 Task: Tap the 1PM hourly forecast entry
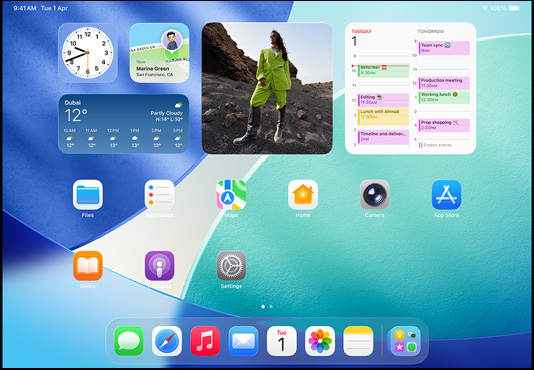tap(135, 138)
